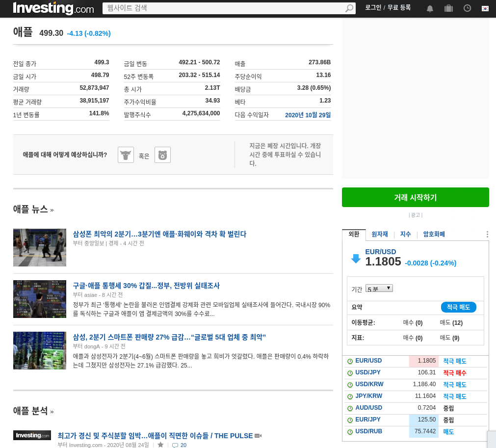Click the 적극 매도 summary button
Screen dimensions: 496x448
coord(458,307)
